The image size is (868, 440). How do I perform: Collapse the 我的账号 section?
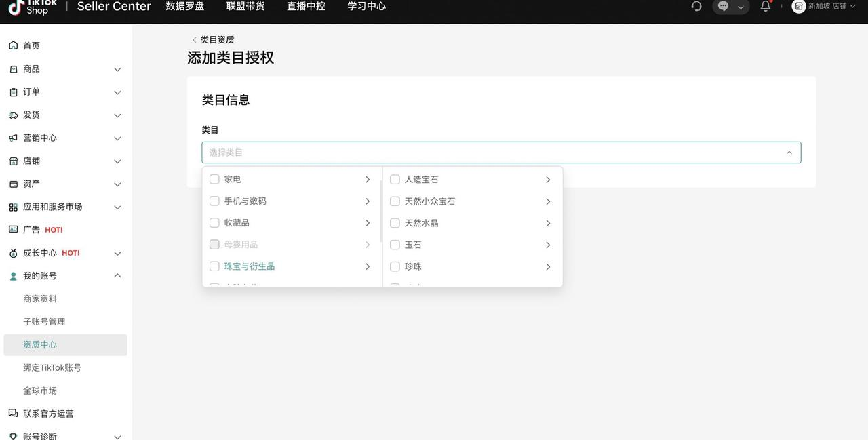[x=117, y=275]
